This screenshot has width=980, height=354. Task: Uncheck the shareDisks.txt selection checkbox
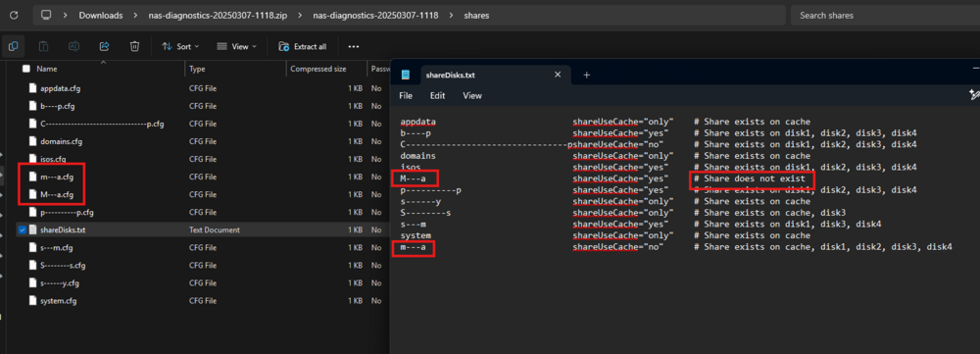coord(23,229)
